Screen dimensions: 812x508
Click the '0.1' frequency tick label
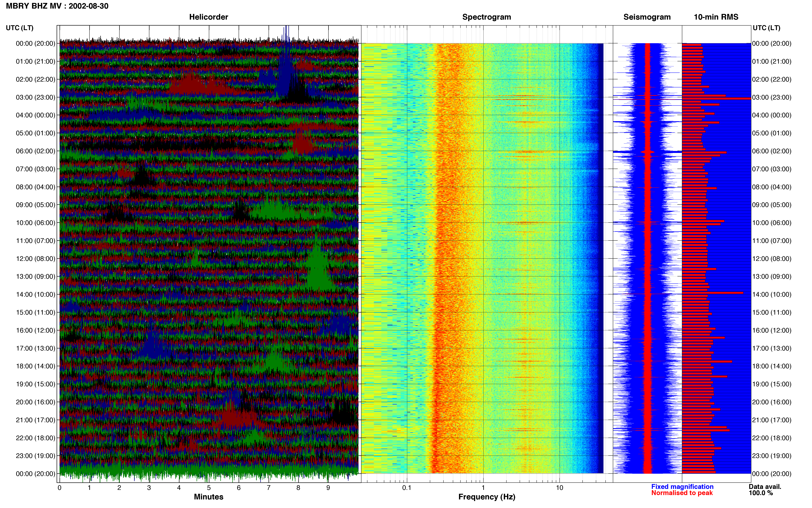point(407,488)
